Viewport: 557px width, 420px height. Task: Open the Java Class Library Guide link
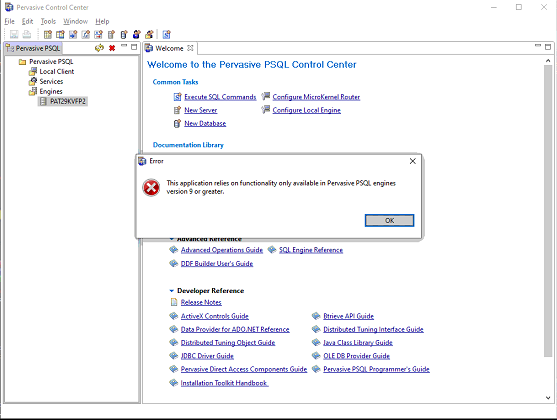coord(358,343)
